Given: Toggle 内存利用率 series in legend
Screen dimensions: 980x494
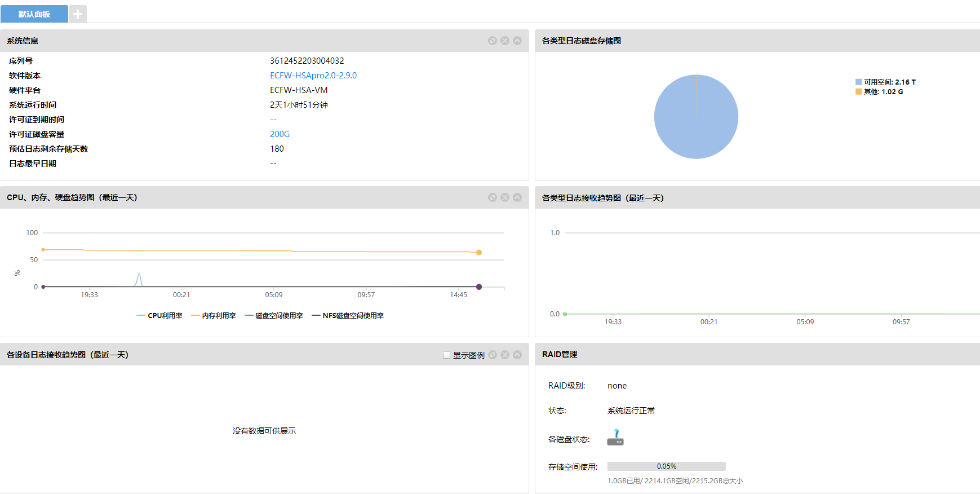Looking at the screenshot, I should click(x=214, y=316).
